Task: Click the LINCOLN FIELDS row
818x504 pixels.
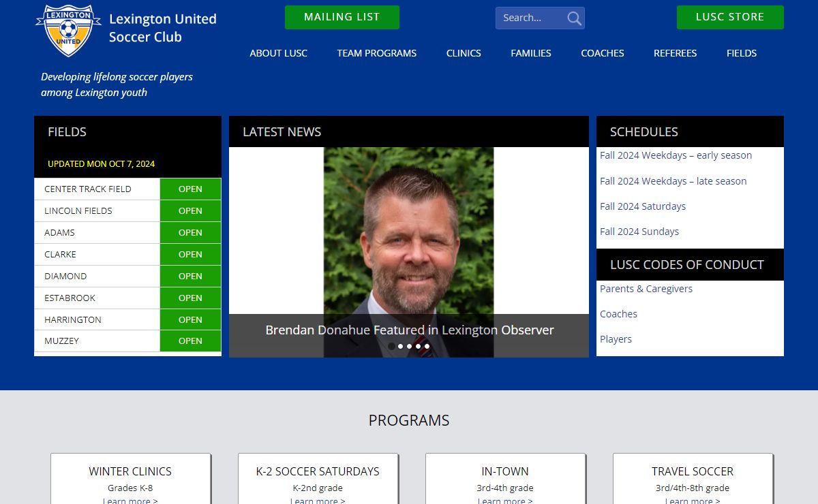Action: (x=127, y=210)
